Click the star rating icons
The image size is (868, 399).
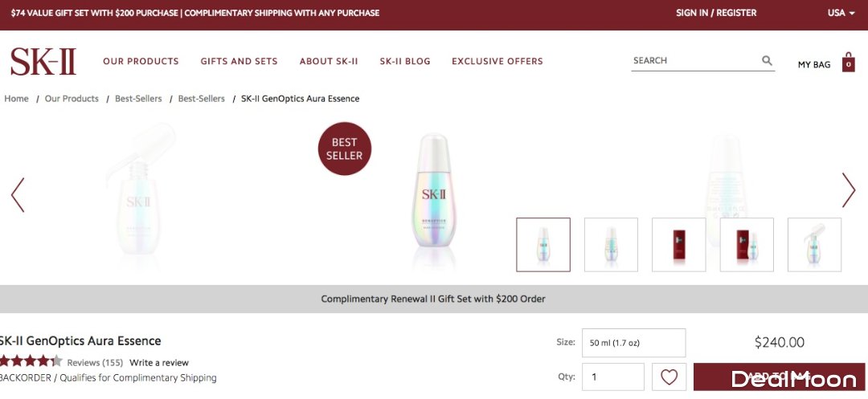point(30,361)
